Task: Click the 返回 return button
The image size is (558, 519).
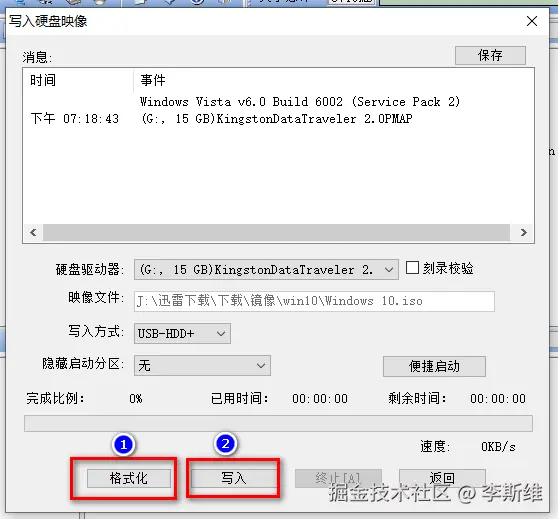Action: tap(442, 478)
